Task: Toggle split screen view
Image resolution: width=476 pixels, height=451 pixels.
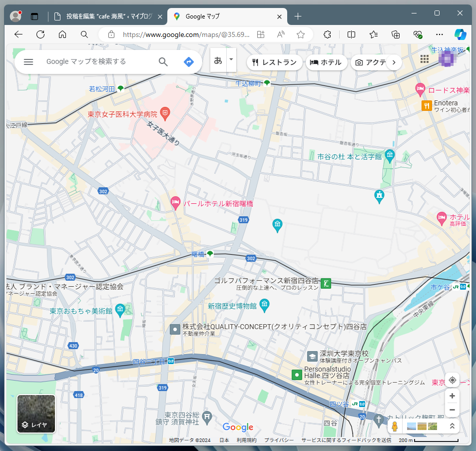Action: tap(351, 34)
